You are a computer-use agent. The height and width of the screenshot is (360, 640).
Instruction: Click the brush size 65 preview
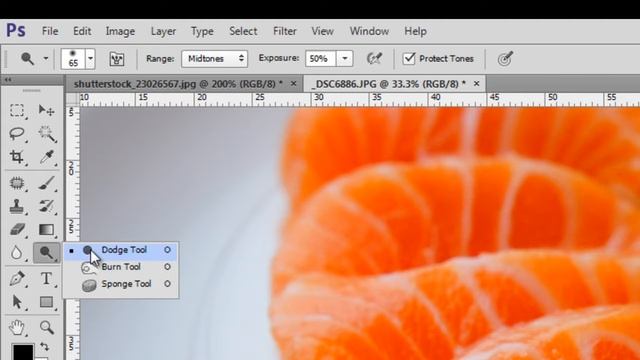point(73,59)
